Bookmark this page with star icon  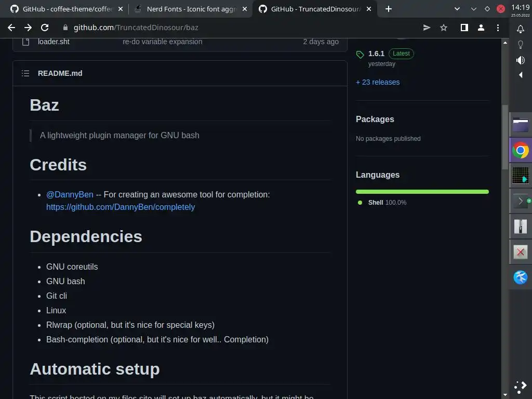[x=444, y=28]
